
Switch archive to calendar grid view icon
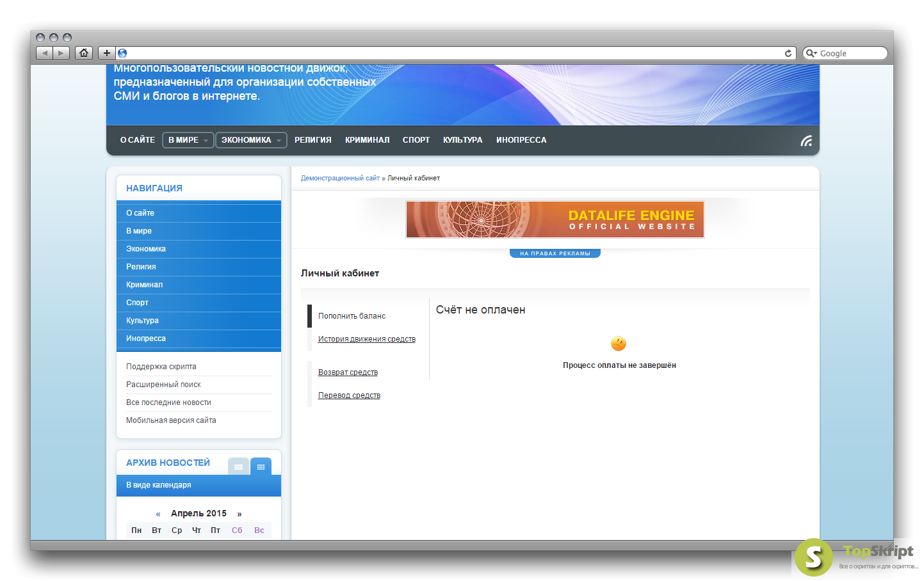(x=261, y=466)
